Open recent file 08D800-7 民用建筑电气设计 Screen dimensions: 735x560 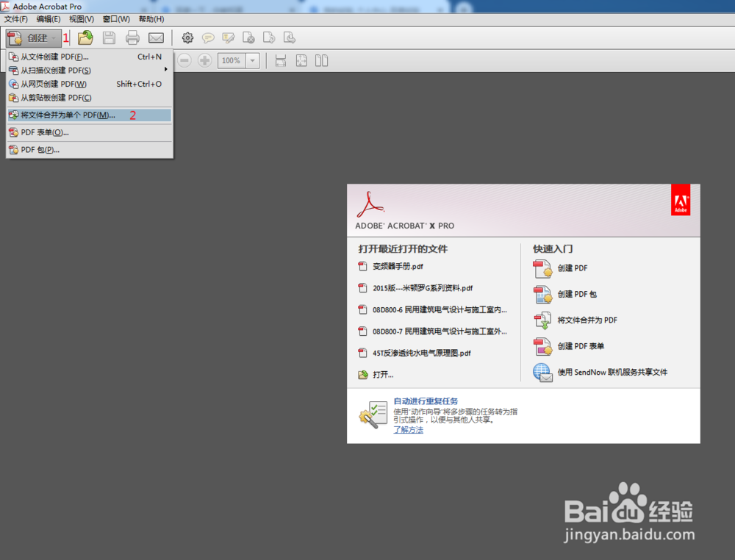click(440, 331)
